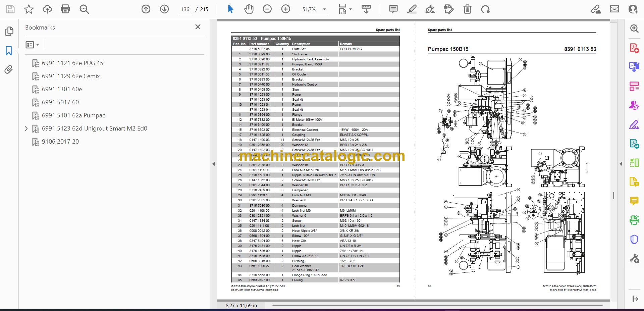Share a link to the file
Image resolution: width=644 pixels, height=311 pixels.
point(596,9)
